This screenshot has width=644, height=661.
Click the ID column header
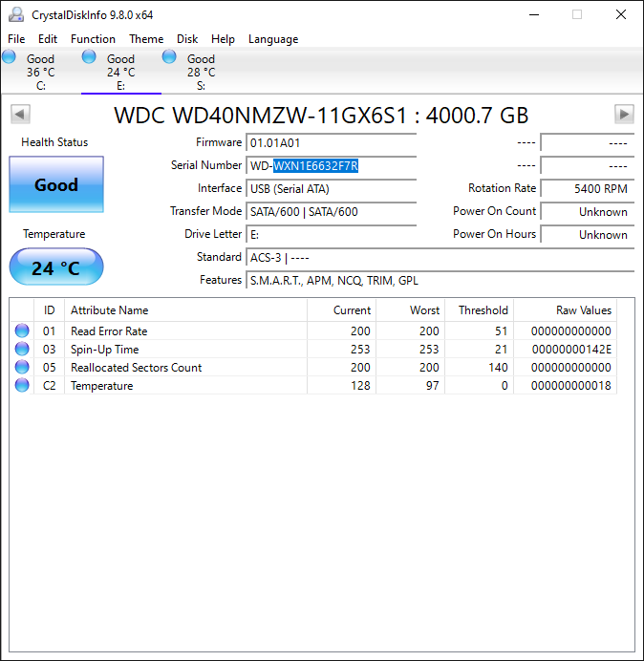pyautogui.click(x=50, y=310)
